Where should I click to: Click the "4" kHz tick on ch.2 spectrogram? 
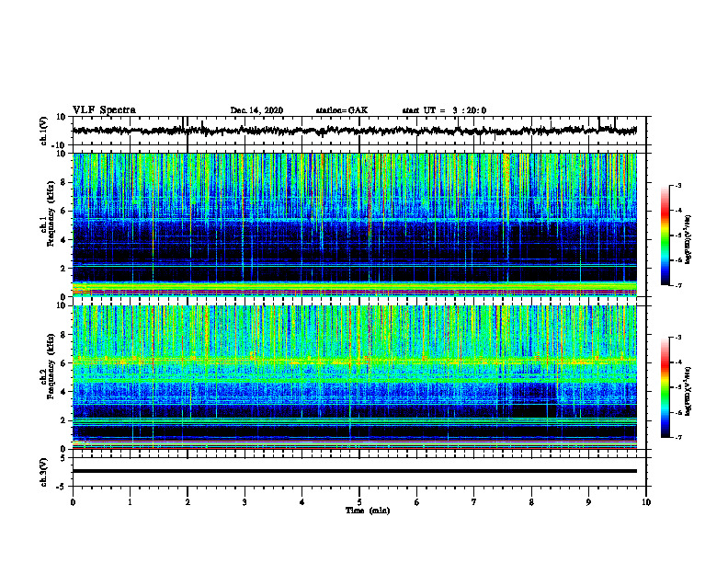coord(64,392)
